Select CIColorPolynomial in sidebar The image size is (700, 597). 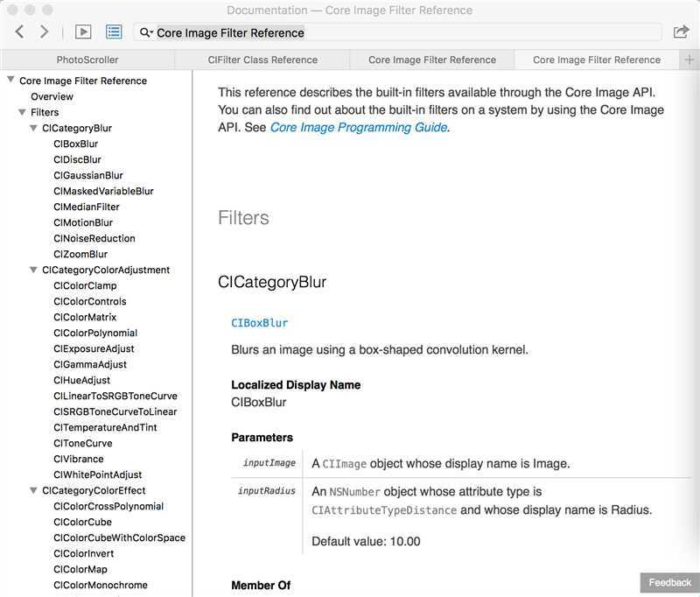tap(95, 334)
